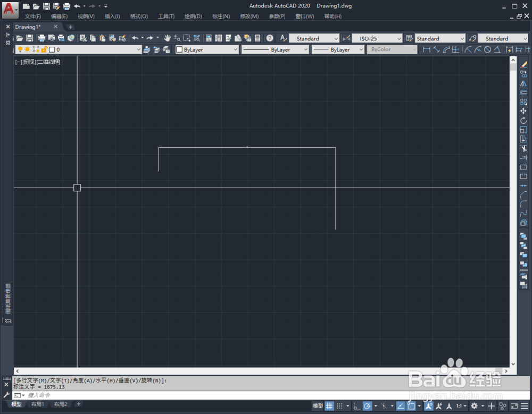Open the Standard multileader style dropdown

[503, 38]
